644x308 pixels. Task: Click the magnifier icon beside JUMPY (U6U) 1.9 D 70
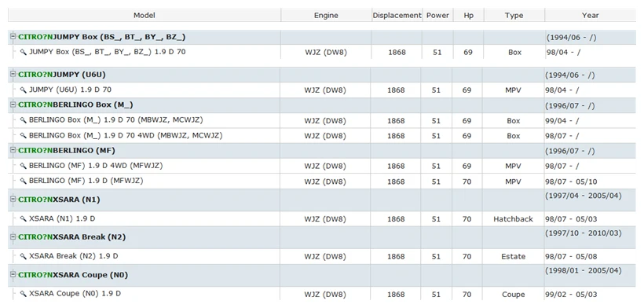24,90
